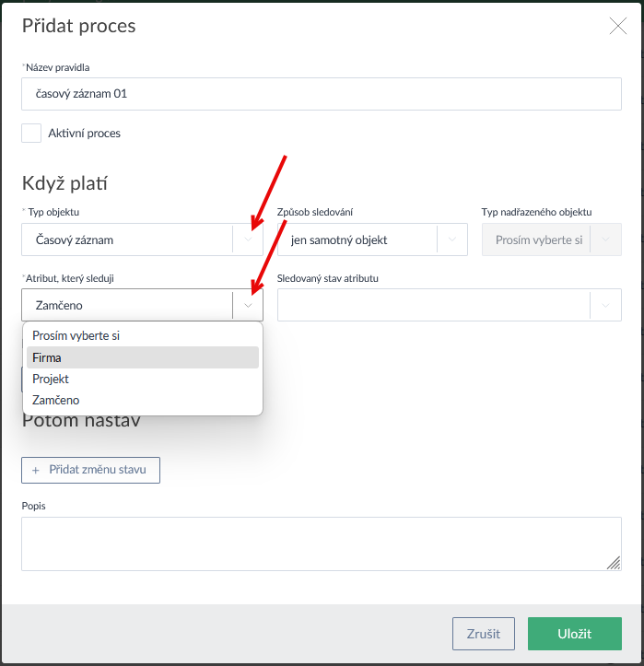644x666 pixels.
Task: Enable the Aktivní proces checkbox
Action: pyautogui.click(x=31, y=134)
